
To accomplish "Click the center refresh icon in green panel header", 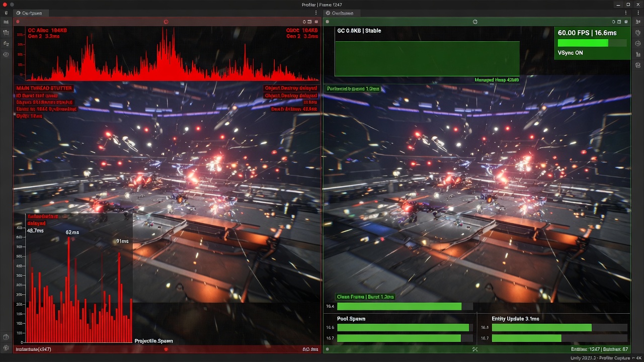I will coord(475,22).
